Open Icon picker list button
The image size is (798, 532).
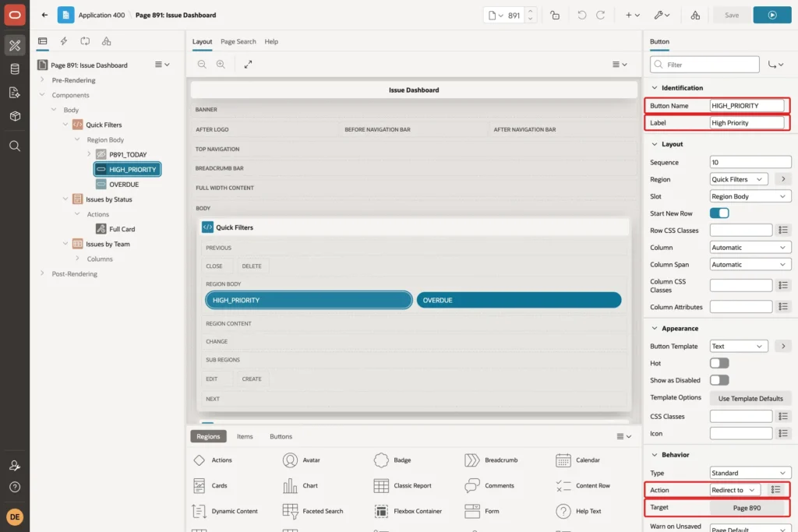click(783, 433)
